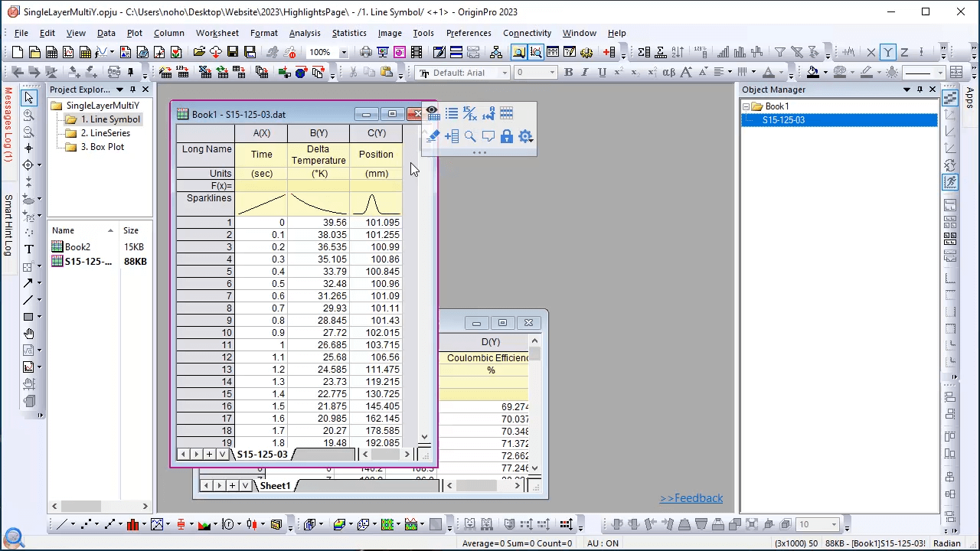The image size is (980, 551).
Task: Click the Name column header in Project Explorer
Action: click(x=64, y=230)
